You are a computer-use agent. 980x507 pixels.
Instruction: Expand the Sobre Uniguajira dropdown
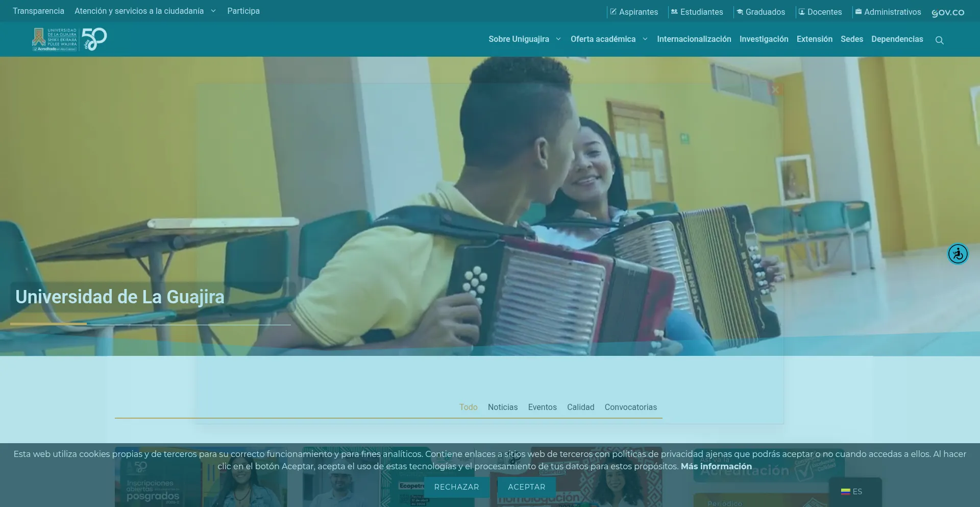(525, 39)
